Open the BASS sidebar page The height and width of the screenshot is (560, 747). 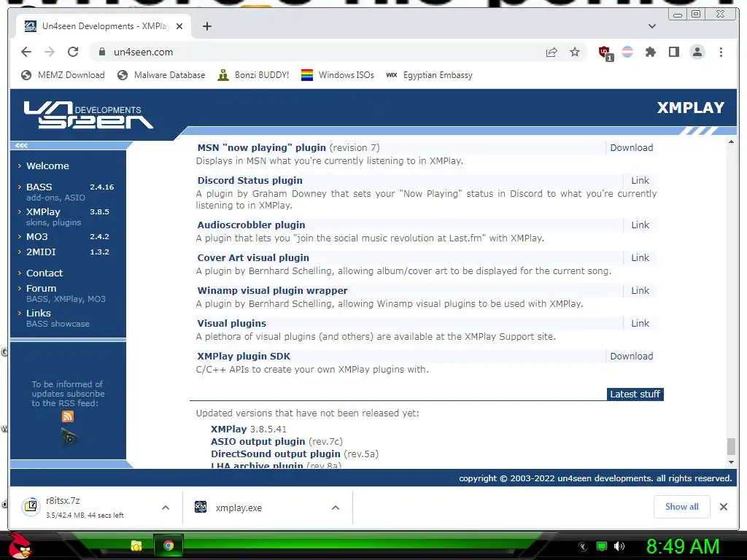(x=39, y=187)
